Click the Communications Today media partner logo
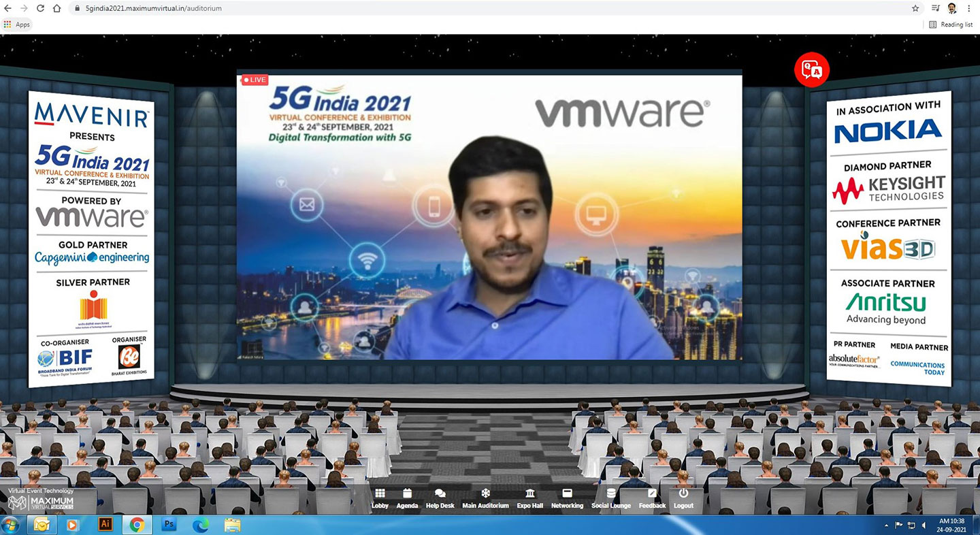The width and height of the screenshot is (980, 535). point(918,368)
